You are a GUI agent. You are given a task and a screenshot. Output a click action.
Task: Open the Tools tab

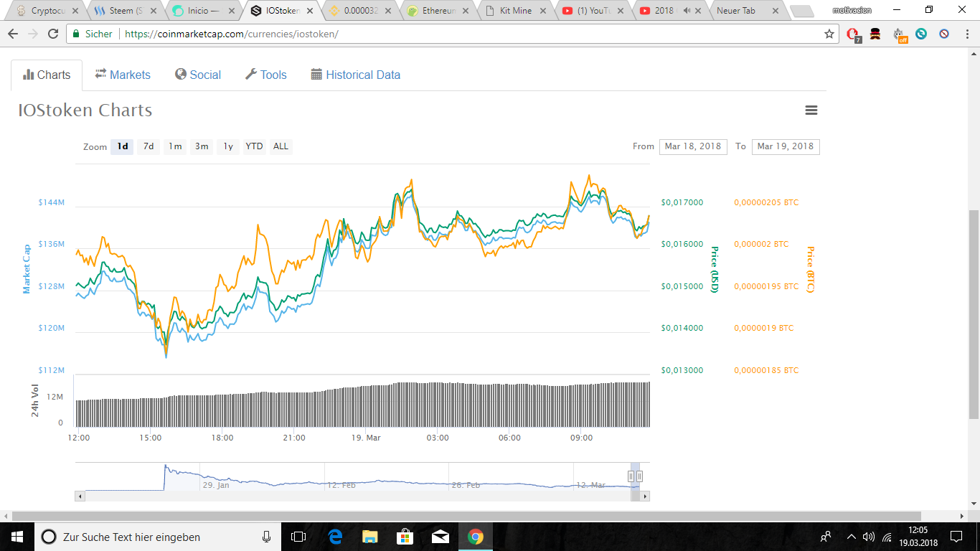point(265,75)
